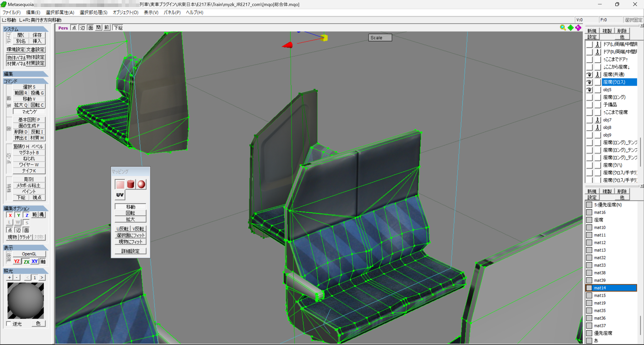Click the magenta view rotate icon
644x345 pixels.
578,28
